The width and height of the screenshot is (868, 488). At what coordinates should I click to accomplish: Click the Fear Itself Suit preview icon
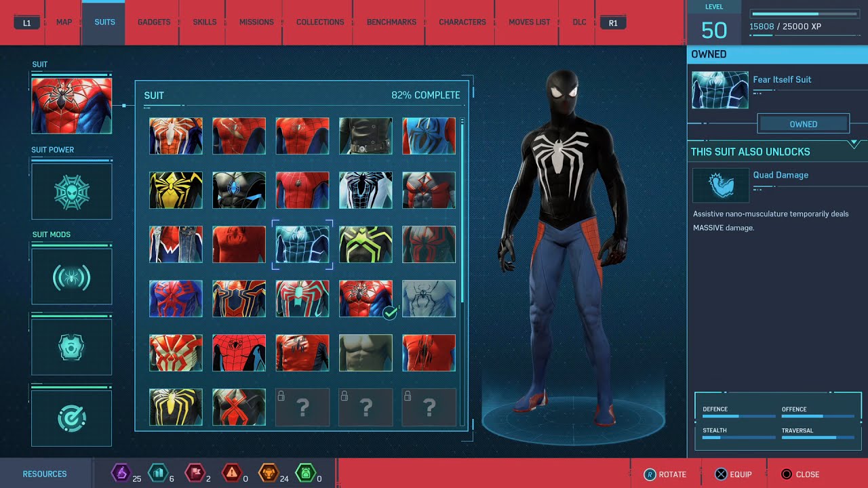tap(719, 90)
